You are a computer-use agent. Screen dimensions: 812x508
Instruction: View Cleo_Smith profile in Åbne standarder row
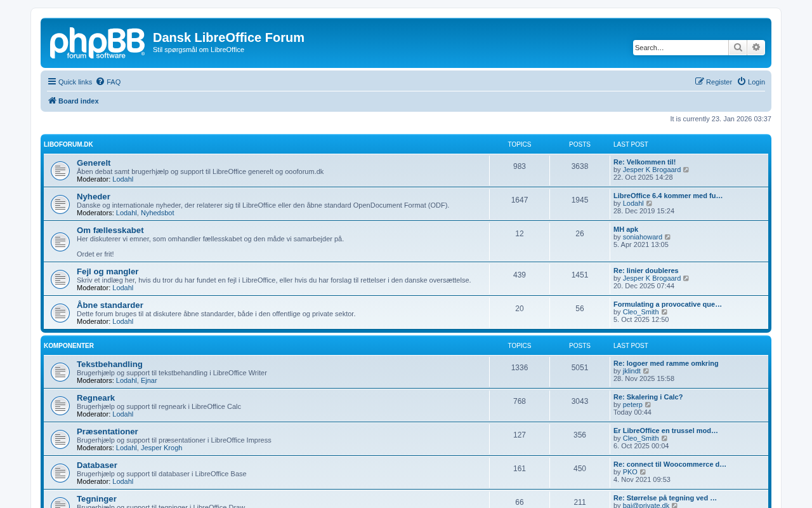pos(641,312)
